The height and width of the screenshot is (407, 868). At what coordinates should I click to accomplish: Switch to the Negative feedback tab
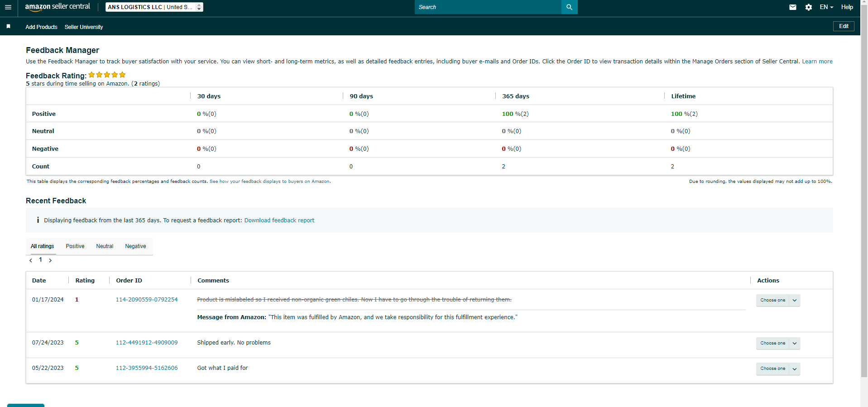pos(135,246)
